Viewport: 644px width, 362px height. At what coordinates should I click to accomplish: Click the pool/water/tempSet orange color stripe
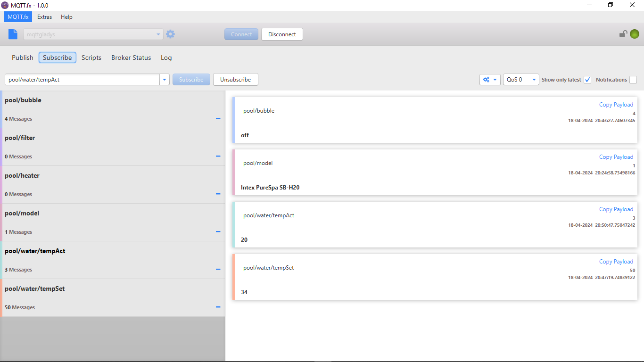pyautogui.click(x=1, y=298)
